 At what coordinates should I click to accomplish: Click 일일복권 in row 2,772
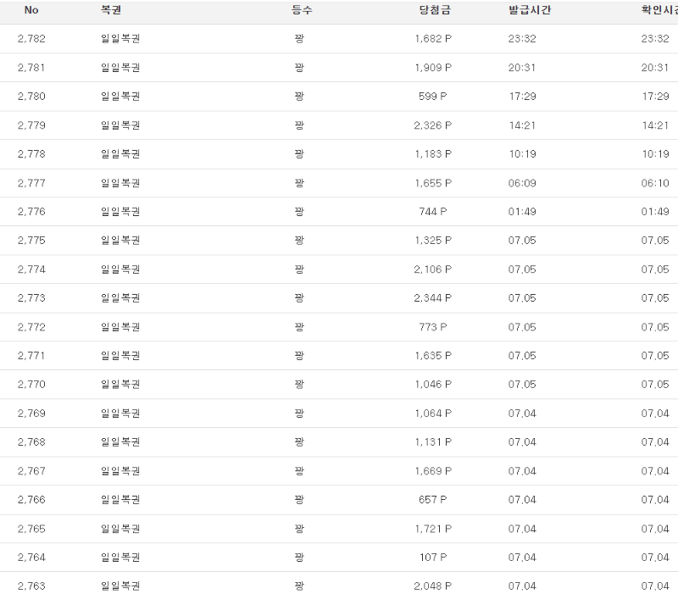[x=120, y=327]
